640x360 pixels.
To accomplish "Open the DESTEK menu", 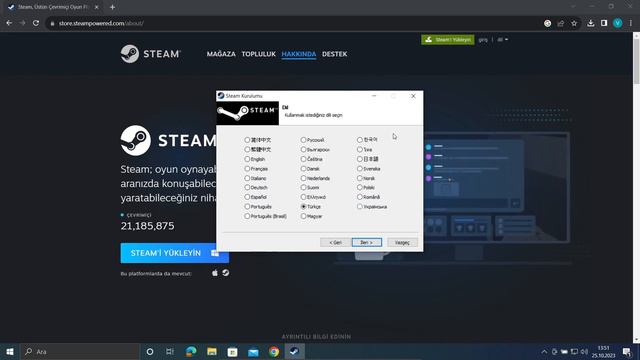I will (334, 54).
